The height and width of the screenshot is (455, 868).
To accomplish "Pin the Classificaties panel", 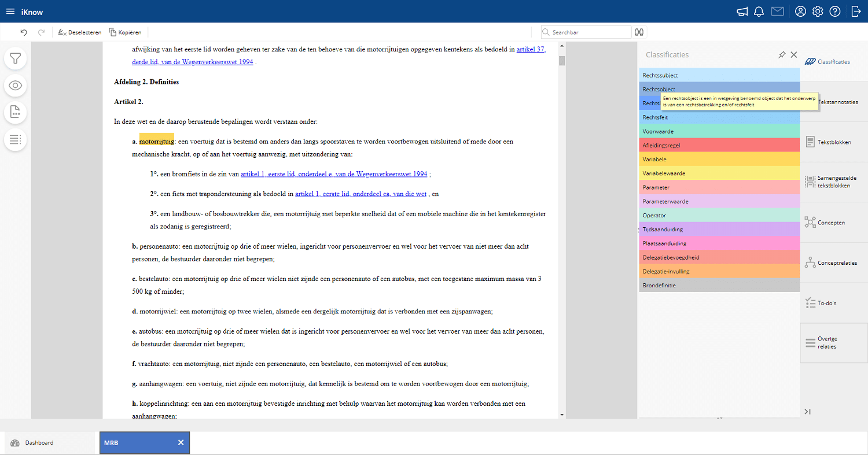I will (782, 55).
